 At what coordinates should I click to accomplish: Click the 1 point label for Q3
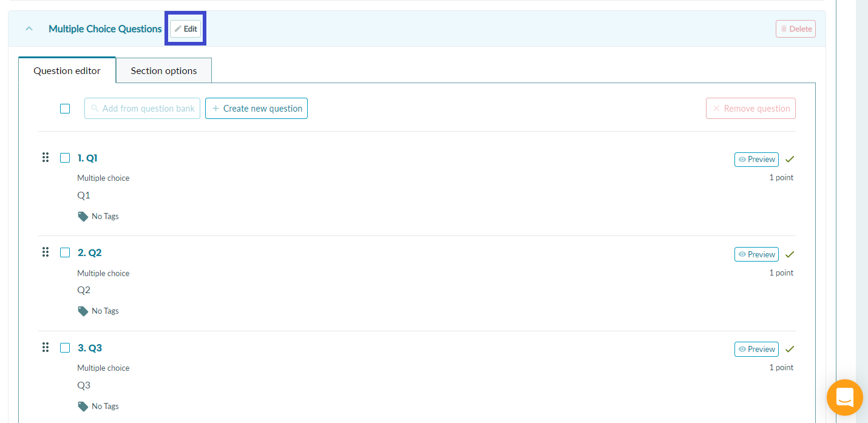pyautogui.click(x=781, y=367)
